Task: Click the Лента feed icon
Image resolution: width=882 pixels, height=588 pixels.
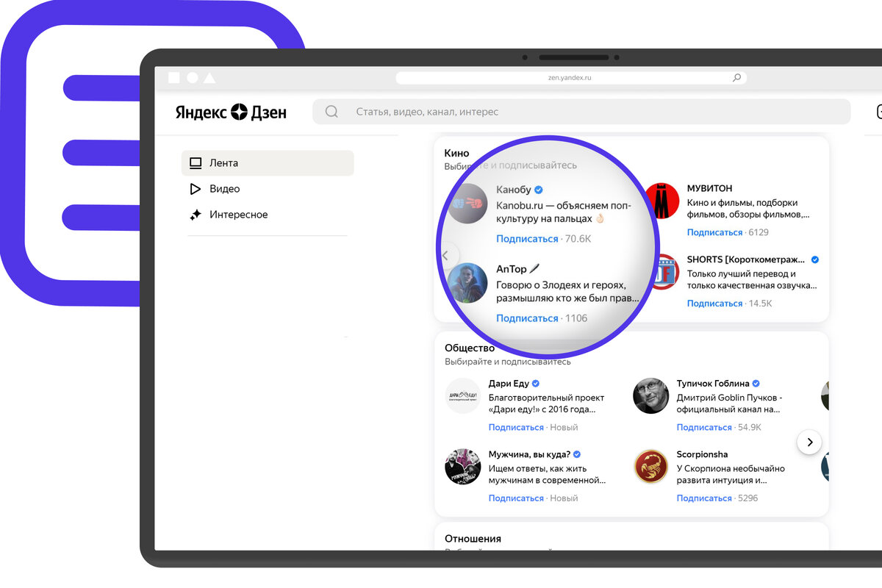Action: coord(195,163)
